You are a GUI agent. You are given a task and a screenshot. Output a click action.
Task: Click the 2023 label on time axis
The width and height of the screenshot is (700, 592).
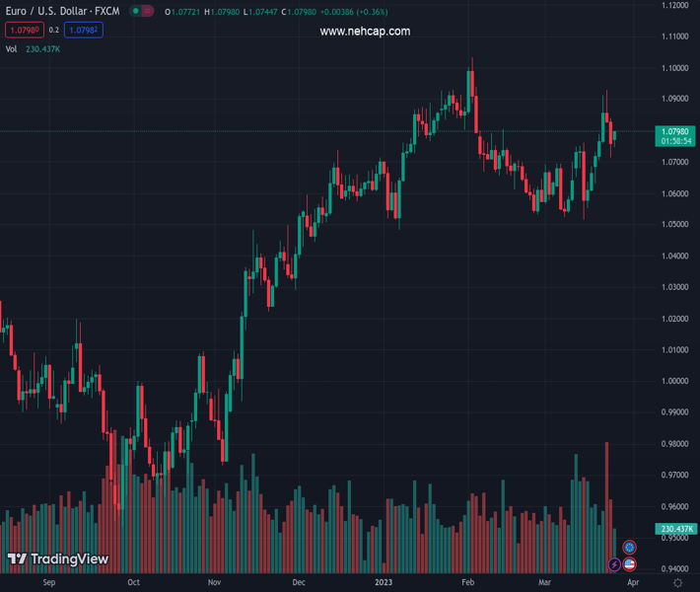click(x=384, y=583)
